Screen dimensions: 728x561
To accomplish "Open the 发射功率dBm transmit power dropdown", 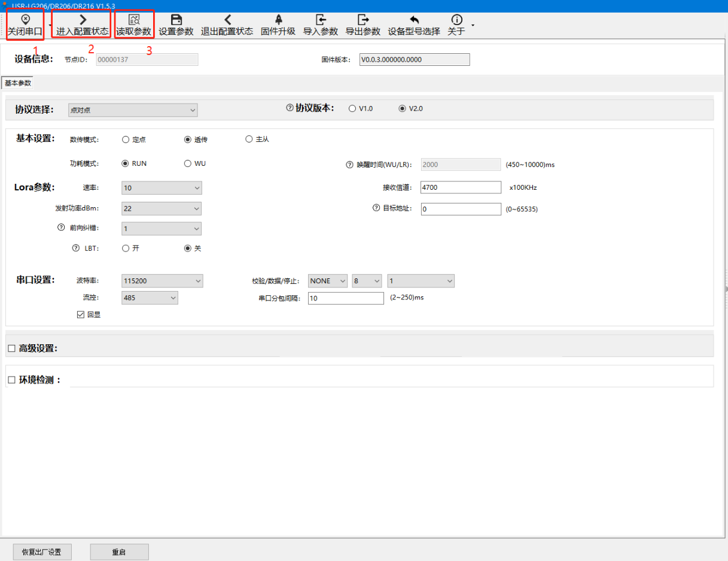I will click(x=161, y=209).
